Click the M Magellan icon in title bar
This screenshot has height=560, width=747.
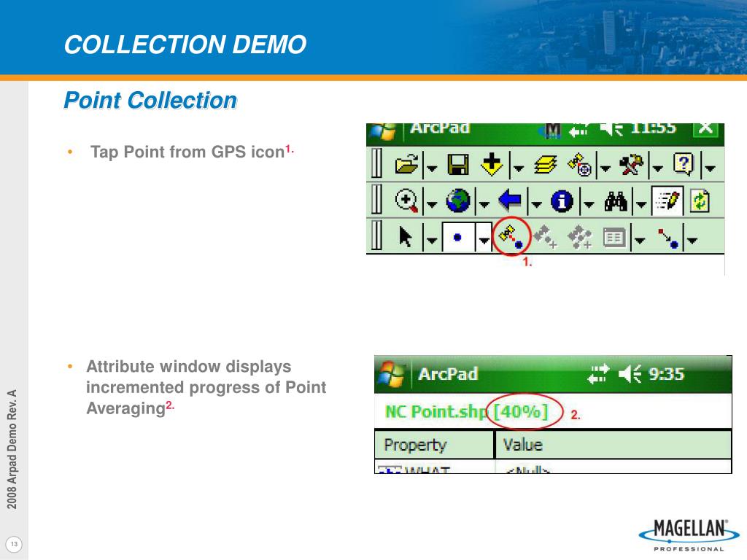pos(551,131)
